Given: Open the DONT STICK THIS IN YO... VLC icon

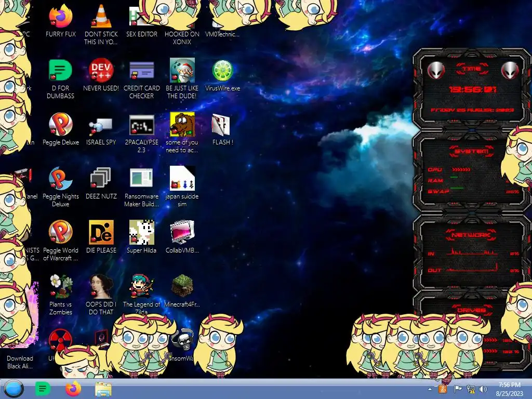Looking at the screenshot, I should (x=101, y=16).
